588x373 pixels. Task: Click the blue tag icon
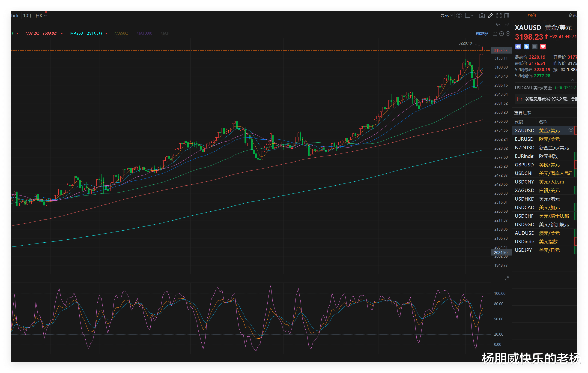(526, 47)
